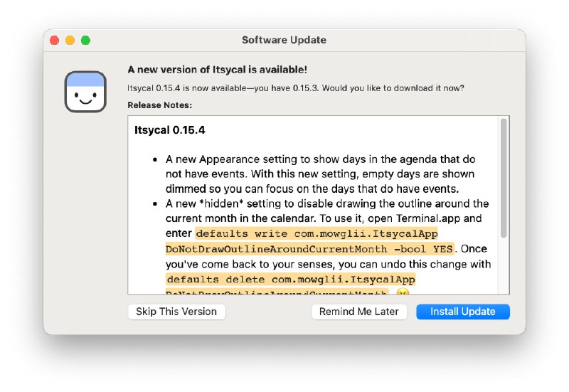Click the 'Software Update' window title
The width and height of the screenshot is (569, 392).
pos(284,40)
